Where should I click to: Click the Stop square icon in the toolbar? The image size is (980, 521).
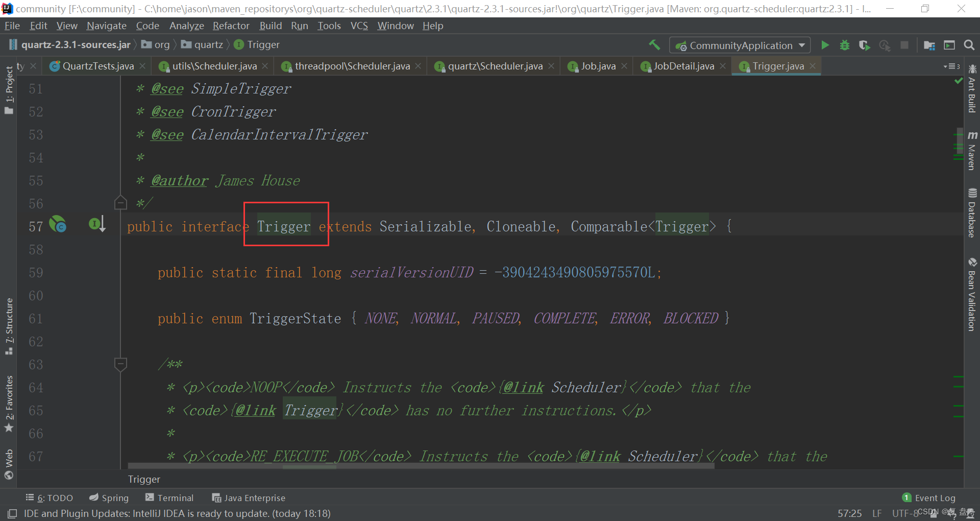pyautogui.click(x=904, y=45)
